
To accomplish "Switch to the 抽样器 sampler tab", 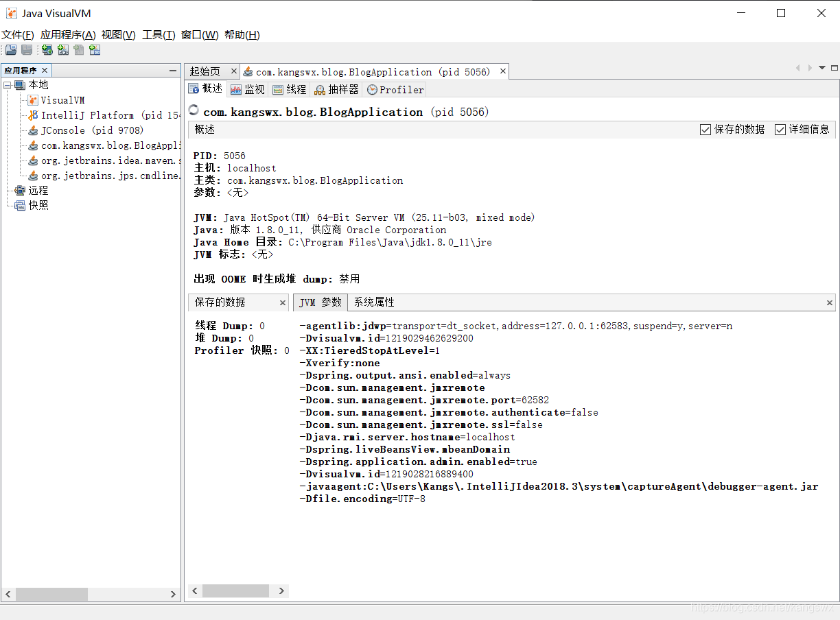I will [336, 89].
